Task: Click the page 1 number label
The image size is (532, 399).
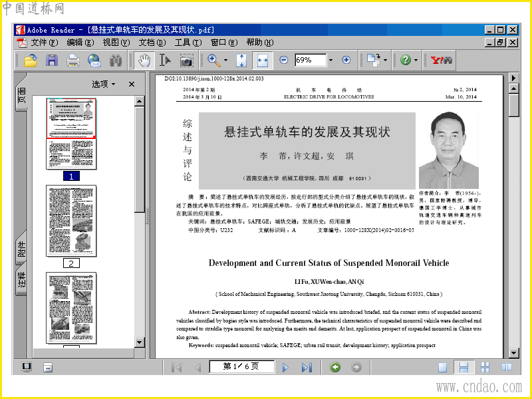Action: pos(71,176)
